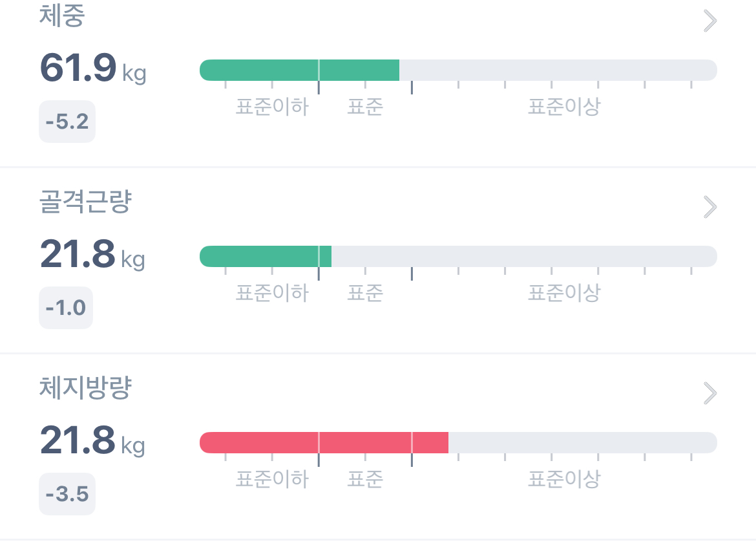Tap the 61.9 kg weight value
The height and width of the screenshot is (560, 756).
coord(93,68)
